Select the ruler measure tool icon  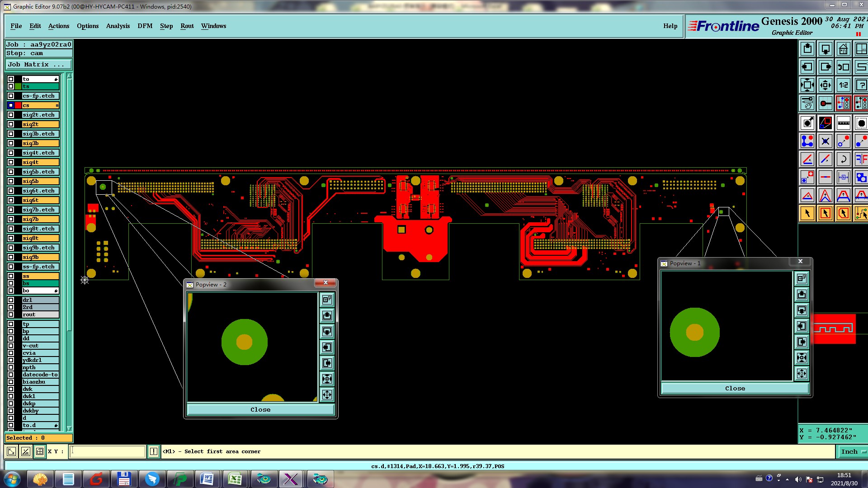tap(843, 123)
